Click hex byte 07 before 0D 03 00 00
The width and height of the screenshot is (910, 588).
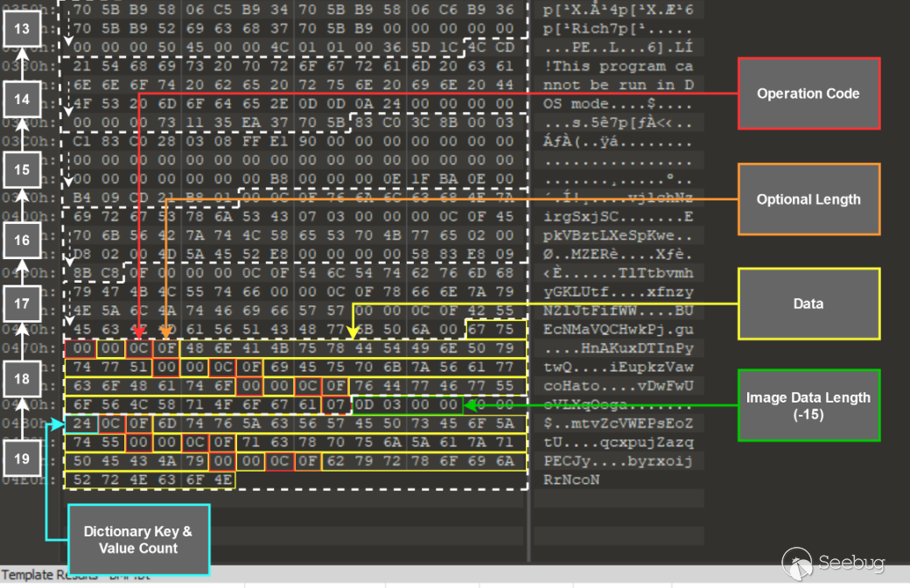pos(335,404)
